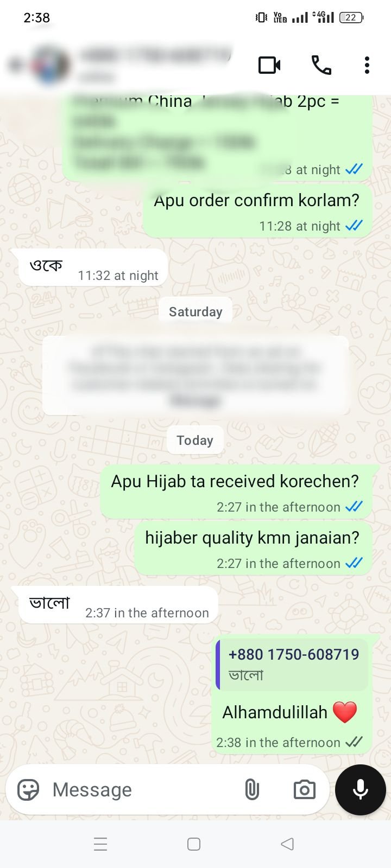Open the camera from message bar
Screen dimensions: 391x868
pos(304,790)
